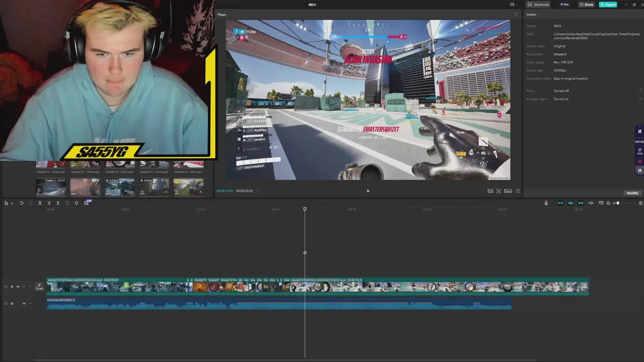Click the Modify button in Details
Screen dimensions: 644x362
coord(632,193)
